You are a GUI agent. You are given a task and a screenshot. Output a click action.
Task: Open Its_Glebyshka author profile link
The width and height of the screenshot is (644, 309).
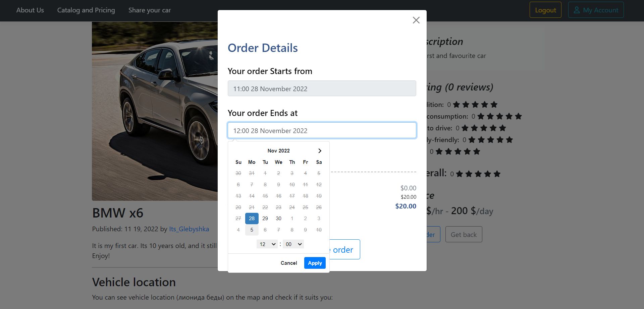click(189, 229)
